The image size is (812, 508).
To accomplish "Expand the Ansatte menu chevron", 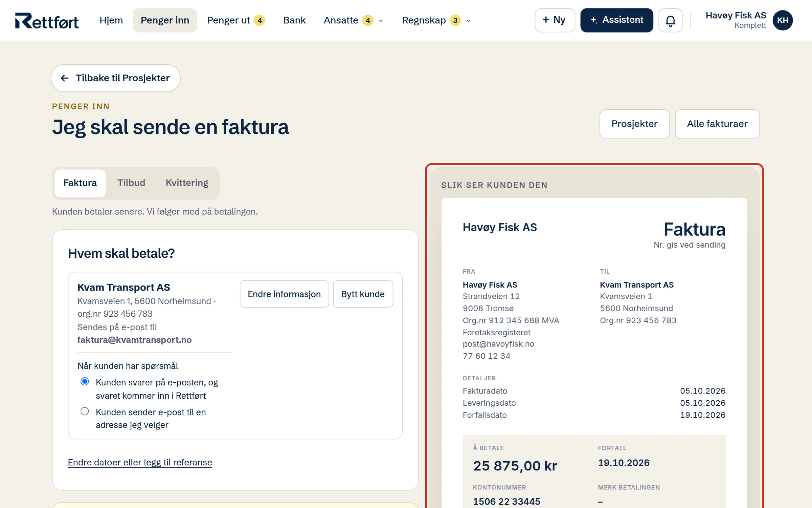I will [381, 21].
